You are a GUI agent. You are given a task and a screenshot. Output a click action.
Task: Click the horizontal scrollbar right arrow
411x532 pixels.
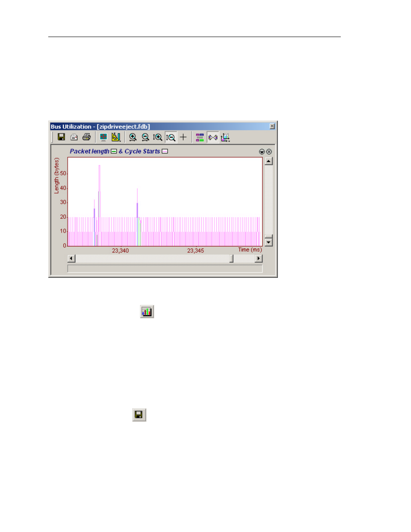click(258, 258)
